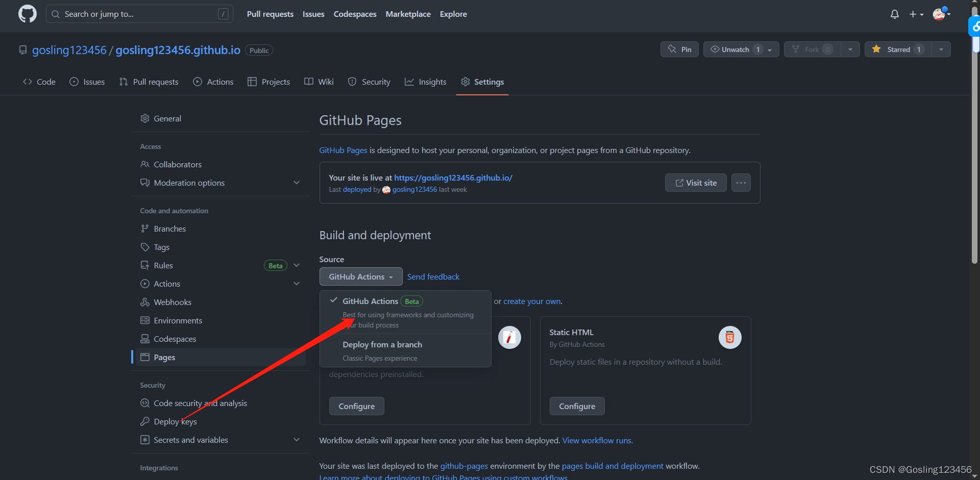Click the Pull requests repository tab
Viewport: 980px width, 480px height.
149,82
